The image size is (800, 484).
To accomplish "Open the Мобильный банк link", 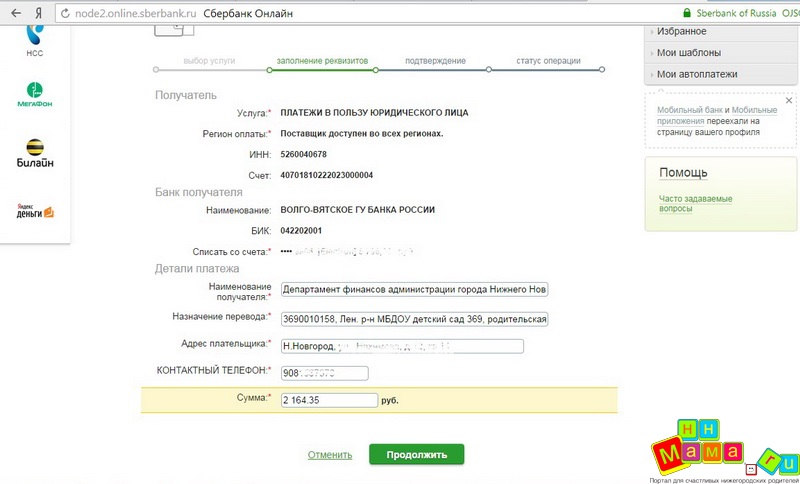I will tap(690, 110).
